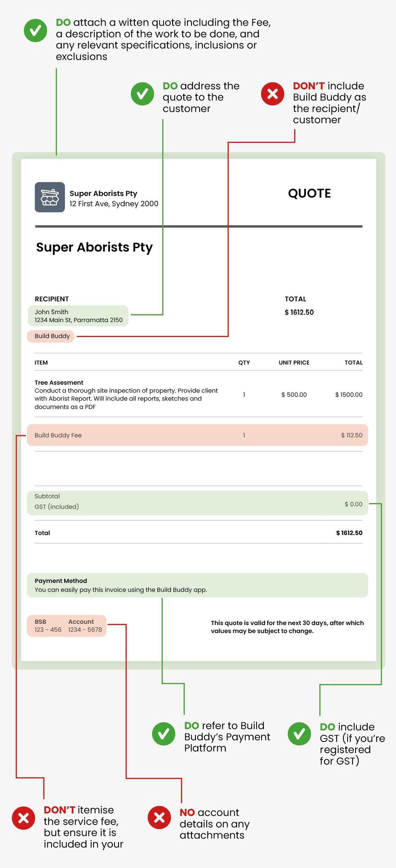Click the red X beside "NO account details"

coord(159,818)
